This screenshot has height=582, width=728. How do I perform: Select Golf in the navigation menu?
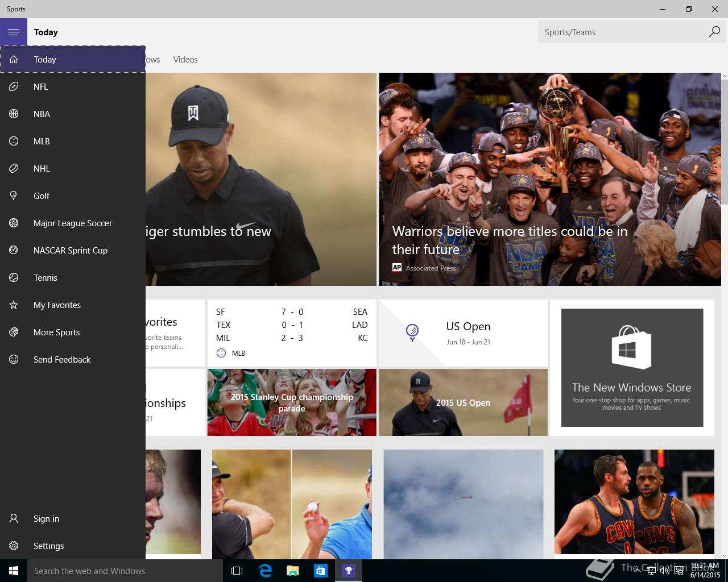[73, 196]
